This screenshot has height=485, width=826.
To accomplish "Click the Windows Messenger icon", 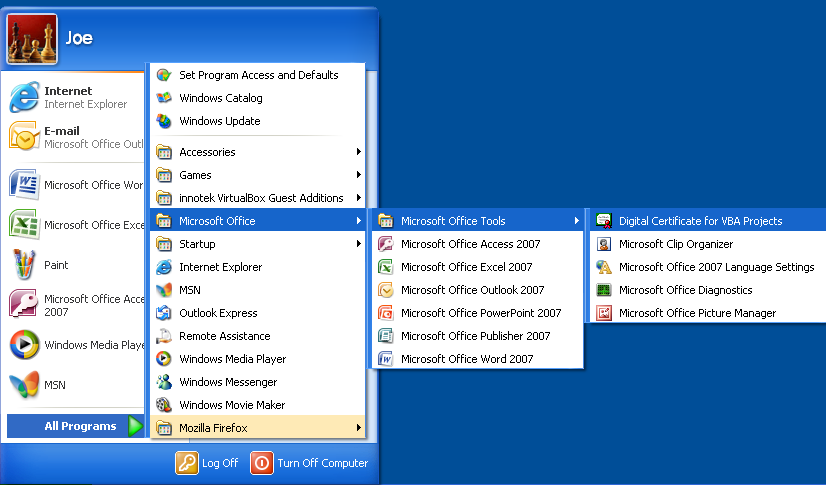I will click(164, 382).
